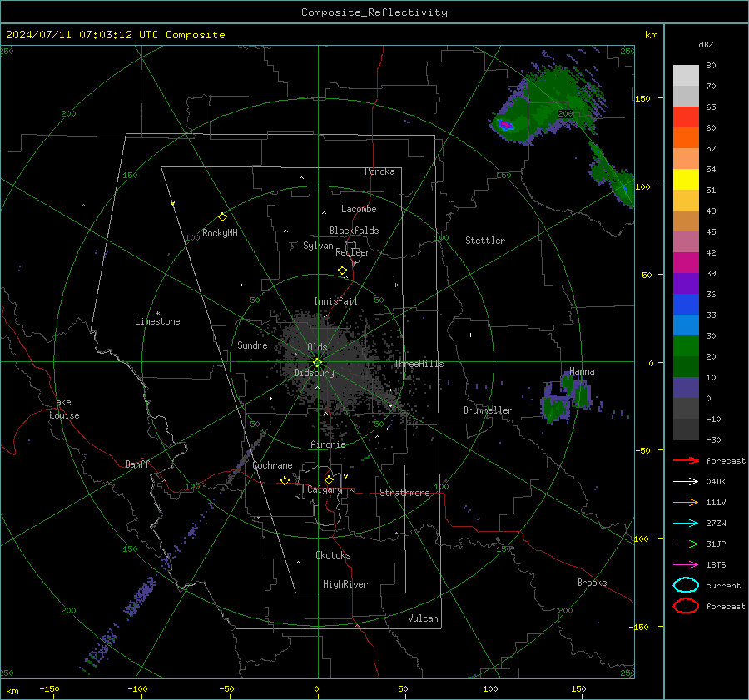Click the Cochrane label
Image resolution: width=749 pixels, height=700 pixels.
coord(272,465)
